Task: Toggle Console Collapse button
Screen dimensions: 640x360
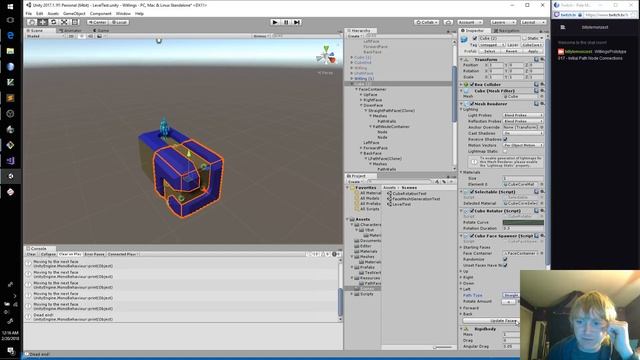Action: [48, 254]
